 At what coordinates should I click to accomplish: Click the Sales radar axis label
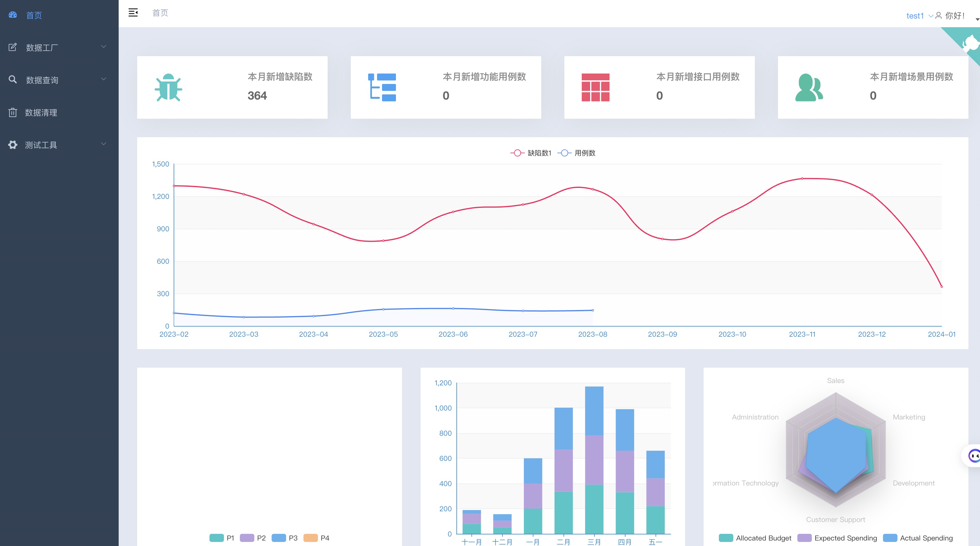tap(836, 380)
